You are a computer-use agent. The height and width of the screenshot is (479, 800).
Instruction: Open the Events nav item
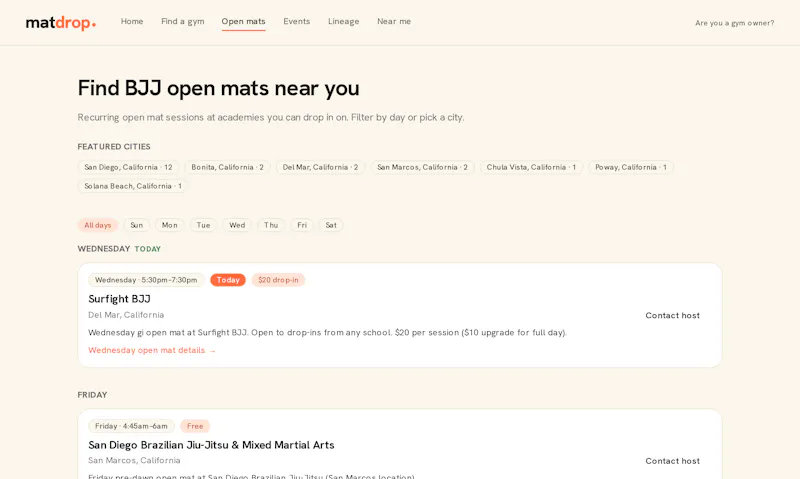click(x=296, y=21)
